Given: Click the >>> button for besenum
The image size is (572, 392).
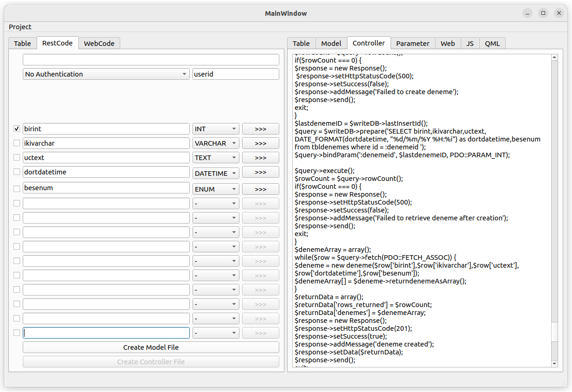Looking at the screenshot, I should point(261,189).
